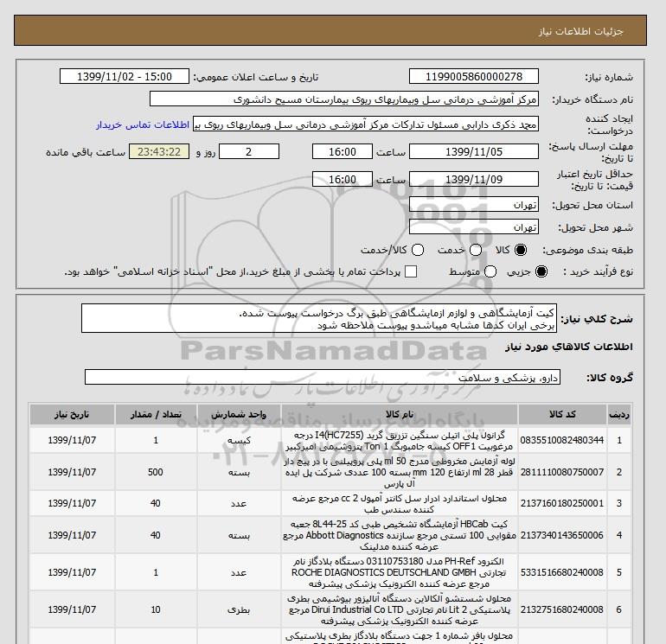Click product code 2137160180250001
Screen dimensions: 666x644
(562, 503)
